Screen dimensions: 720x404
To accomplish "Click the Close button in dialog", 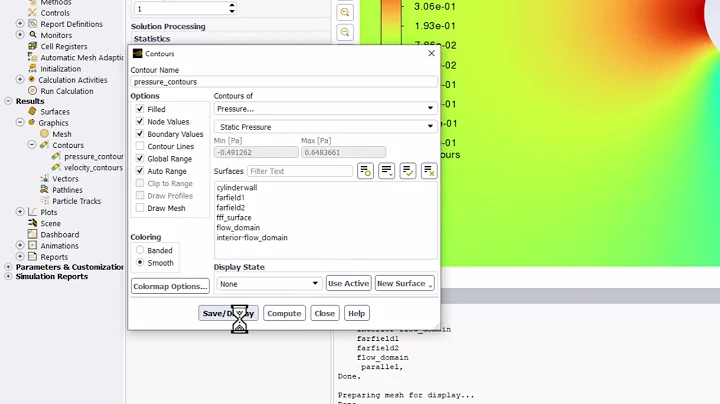I will (x=325, y=313).
